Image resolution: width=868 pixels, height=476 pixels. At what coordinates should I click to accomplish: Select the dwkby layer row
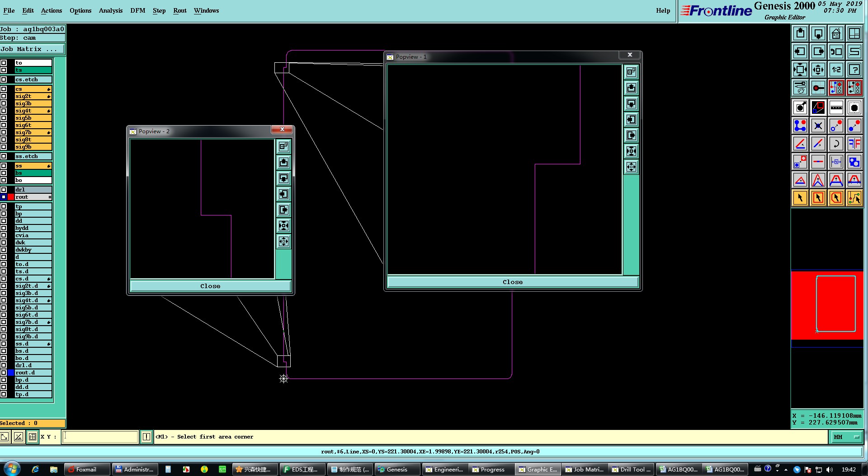click(x=33, y=250)
